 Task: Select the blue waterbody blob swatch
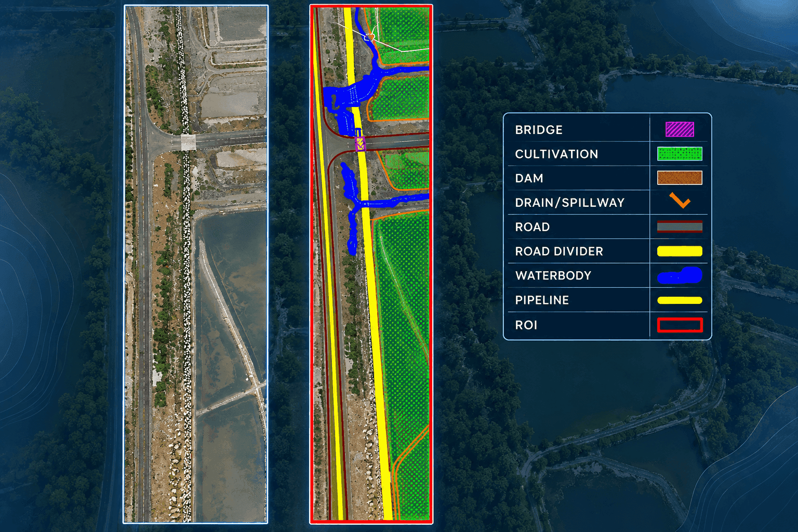coord(680,275)
